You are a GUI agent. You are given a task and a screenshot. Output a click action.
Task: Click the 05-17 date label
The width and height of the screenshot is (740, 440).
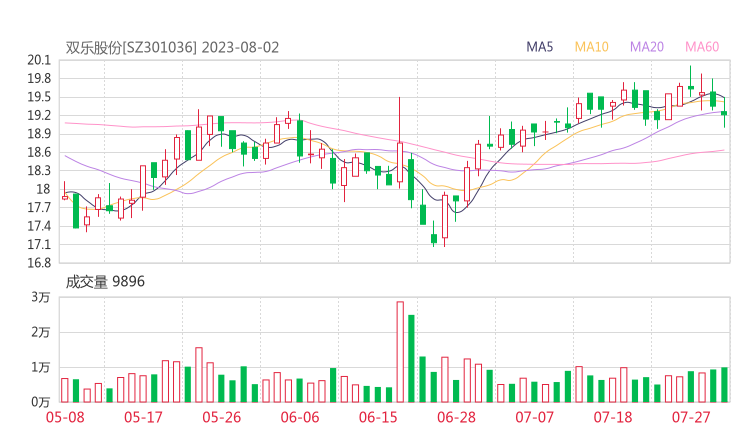pos(143,417)
